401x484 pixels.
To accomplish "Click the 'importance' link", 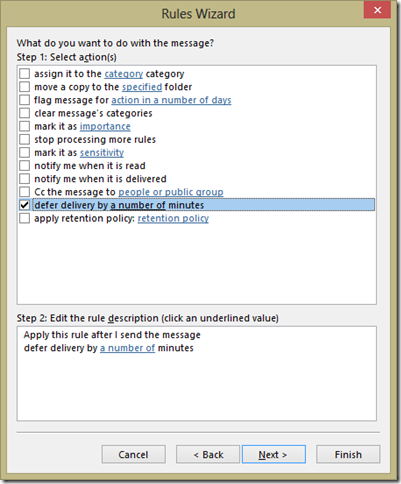I will pos(105,126).
